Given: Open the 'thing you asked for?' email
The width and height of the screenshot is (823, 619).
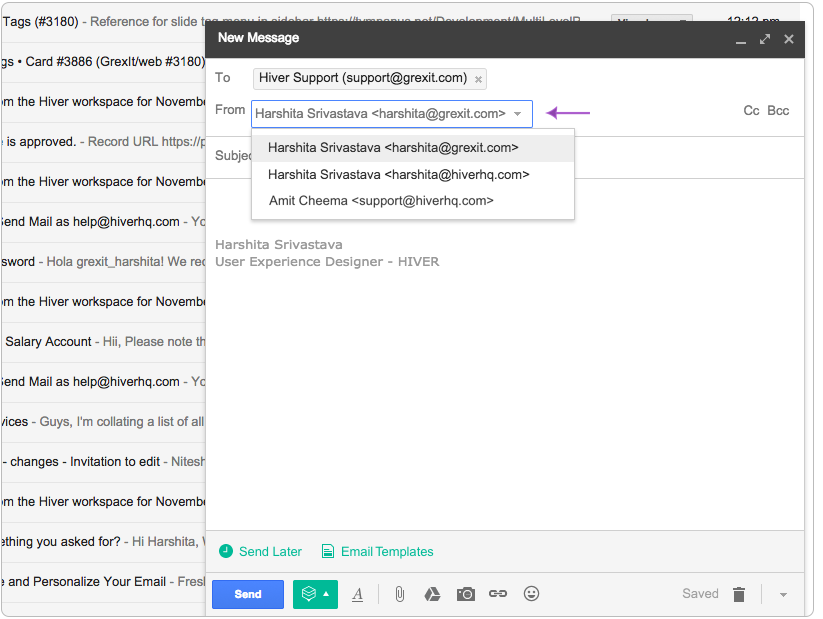Looking at the screenshot, I should click(103, 541).
